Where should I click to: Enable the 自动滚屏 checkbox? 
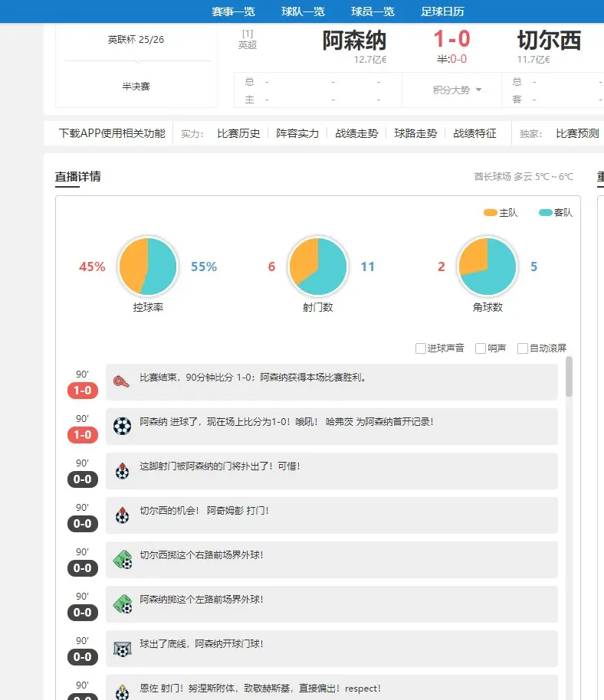[522, 348]
